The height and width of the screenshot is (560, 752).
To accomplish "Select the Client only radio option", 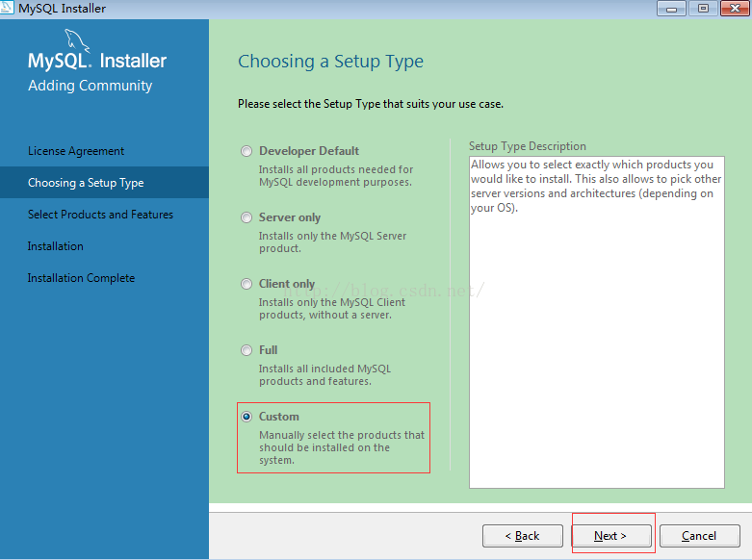I will 247,284.
